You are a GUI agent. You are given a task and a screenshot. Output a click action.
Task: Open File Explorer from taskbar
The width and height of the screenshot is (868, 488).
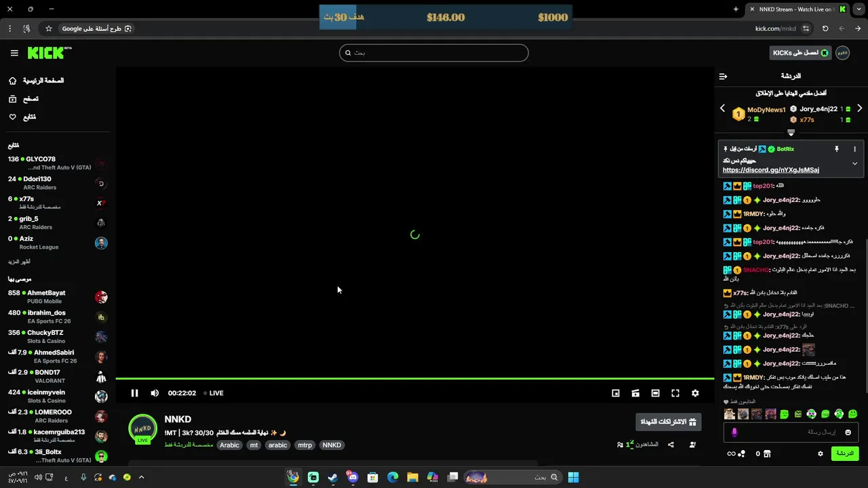click(412, 477)
